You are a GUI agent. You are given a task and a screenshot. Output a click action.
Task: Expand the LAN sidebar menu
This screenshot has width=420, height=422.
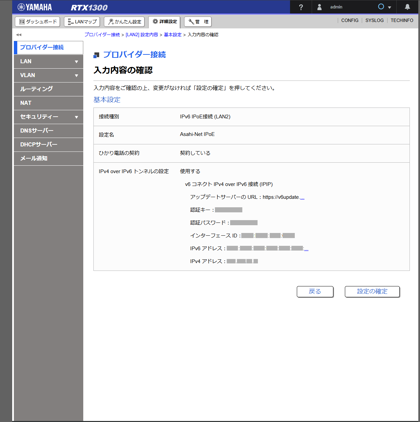(x=49, y=61)
